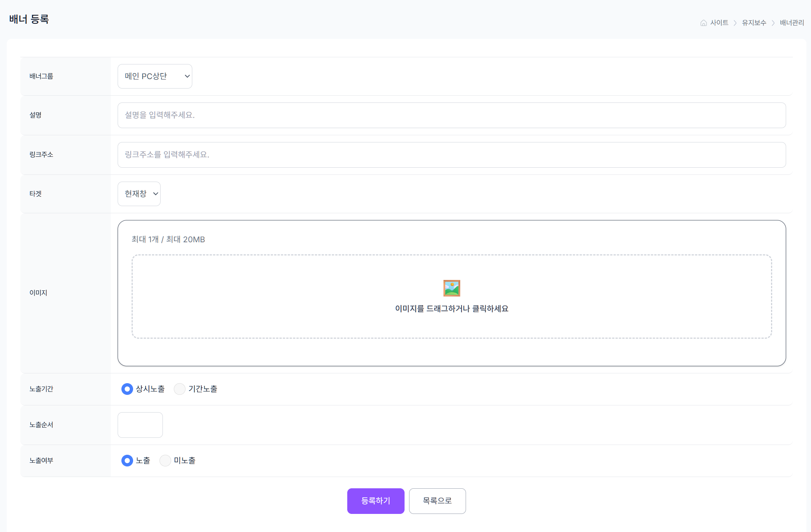The width and height of the screenshot is (811, 532).
Task: Go to 유지보수 breadcrumb item
Action: click(754, 23)
